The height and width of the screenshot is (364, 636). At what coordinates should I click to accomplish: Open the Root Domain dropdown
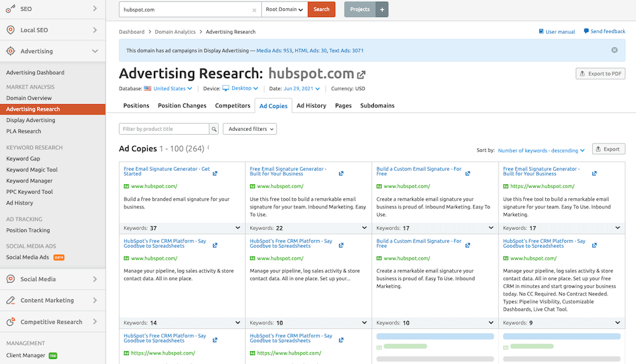click(x=284, y=10)
